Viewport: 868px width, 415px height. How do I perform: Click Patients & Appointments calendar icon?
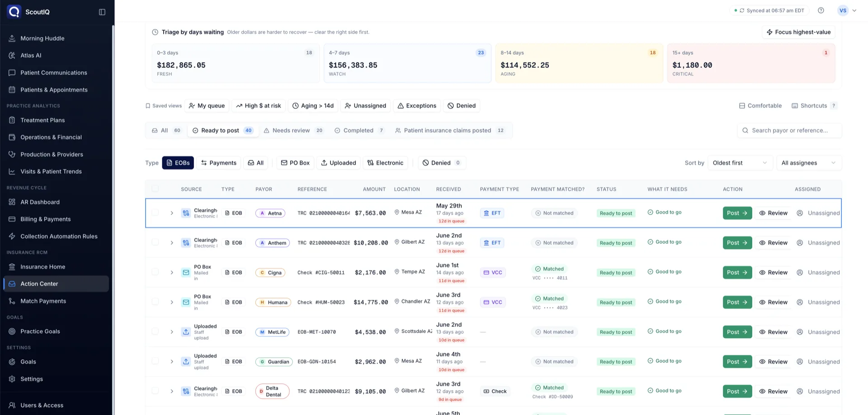[x=12, y=90]
